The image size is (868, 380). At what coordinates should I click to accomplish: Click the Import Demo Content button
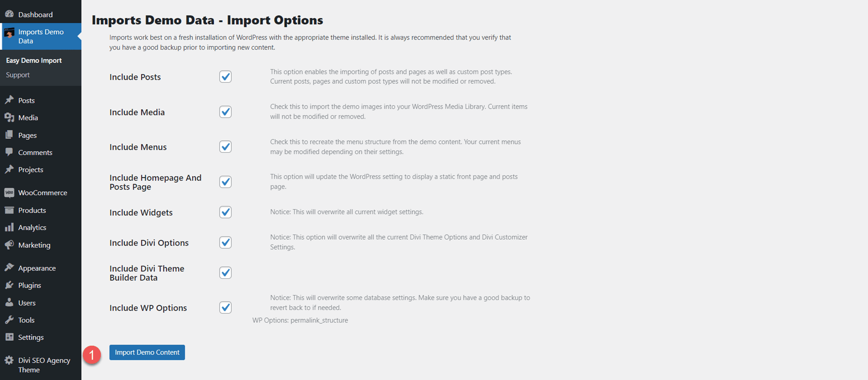point(147,352)
